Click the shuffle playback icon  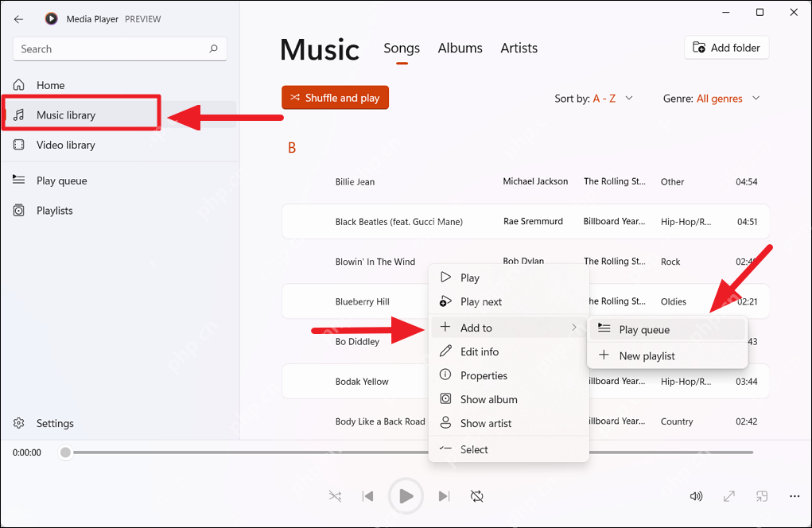(x=335, y=496)
